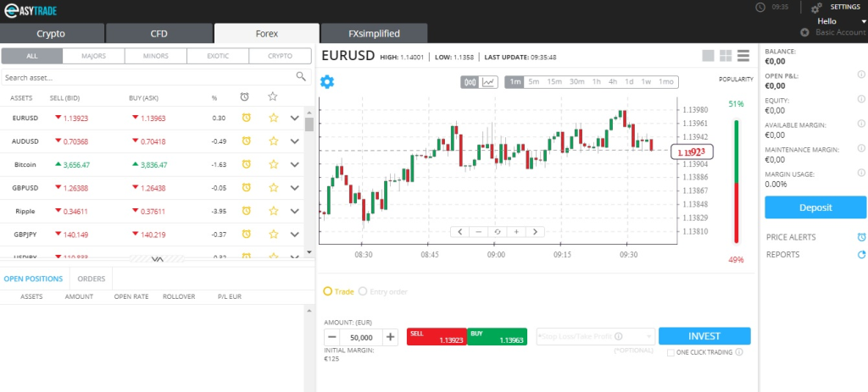This screenshot has width=868, height=392.
Task: Expand the Ripple row chevron
Action: tap(294, 211)
